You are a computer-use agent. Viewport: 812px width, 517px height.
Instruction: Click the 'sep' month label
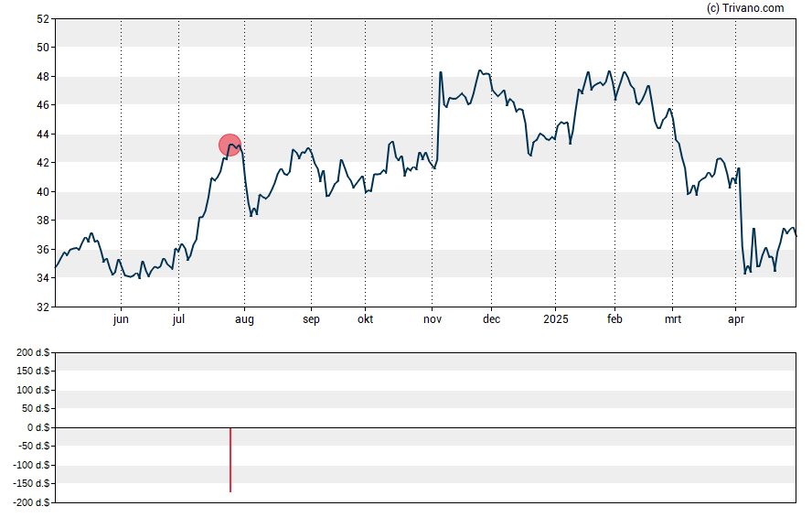[311, 319]
